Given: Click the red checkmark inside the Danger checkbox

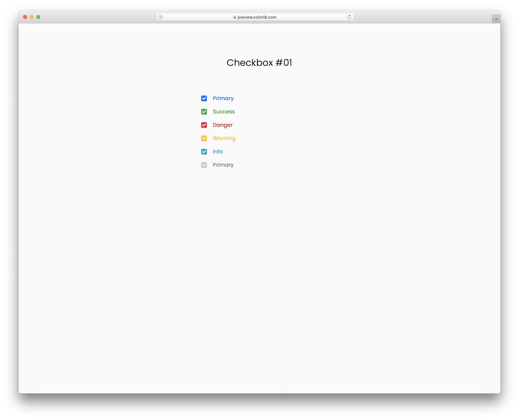Looking at the screenshot, I should tap(204, 125).
